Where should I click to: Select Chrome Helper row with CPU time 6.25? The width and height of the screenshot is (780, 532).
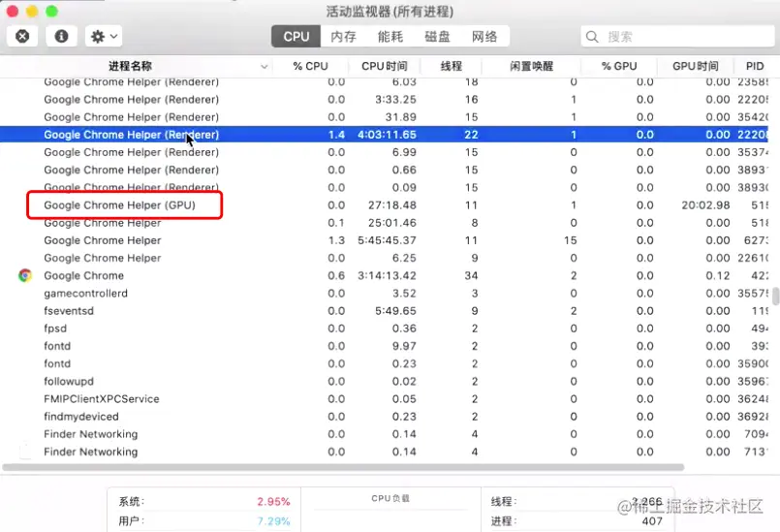pos(384,258)
